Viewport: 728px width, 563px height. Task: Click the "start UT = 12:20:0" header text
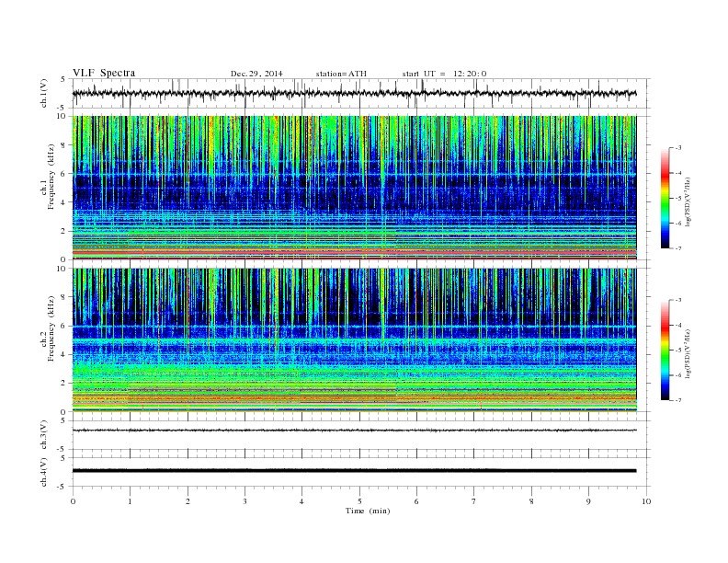coord(444,74)
